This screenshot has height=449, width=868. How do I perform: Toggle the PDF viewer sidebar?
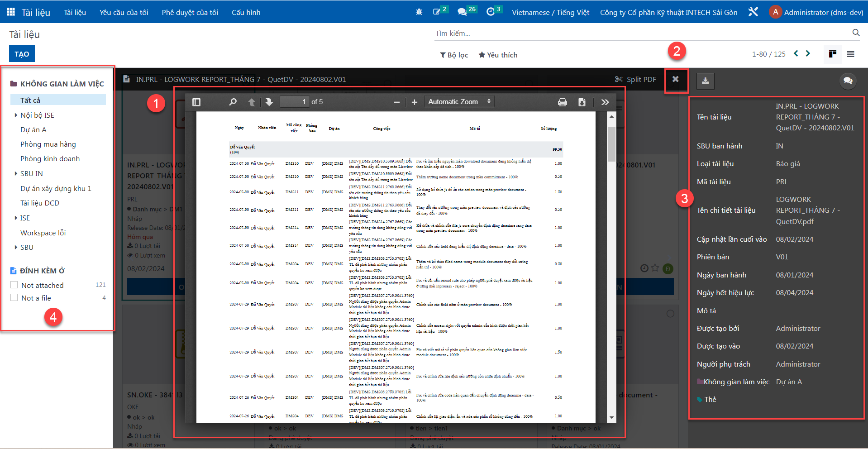[196, 102]
